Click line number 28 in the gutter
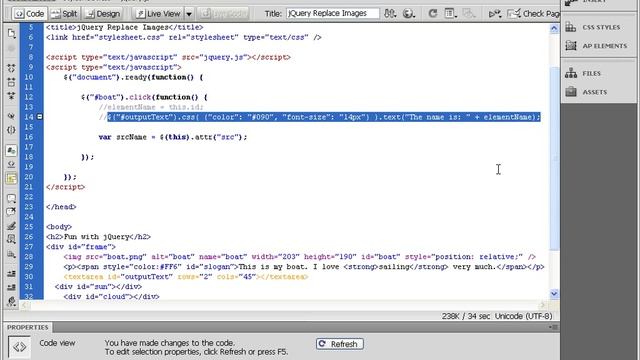Viewport: 640px width, 360px height. tap(29, 256)
